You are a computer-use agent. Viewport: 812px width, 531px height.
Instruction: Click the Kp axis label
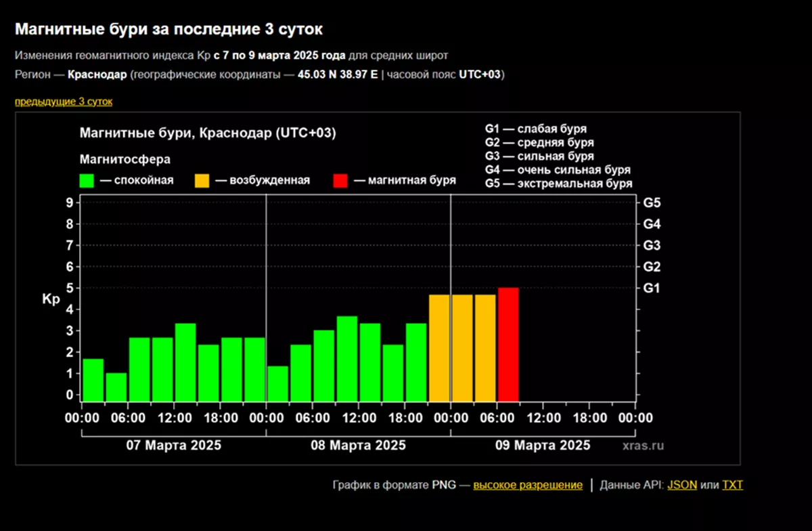click(x=51, y=299)
